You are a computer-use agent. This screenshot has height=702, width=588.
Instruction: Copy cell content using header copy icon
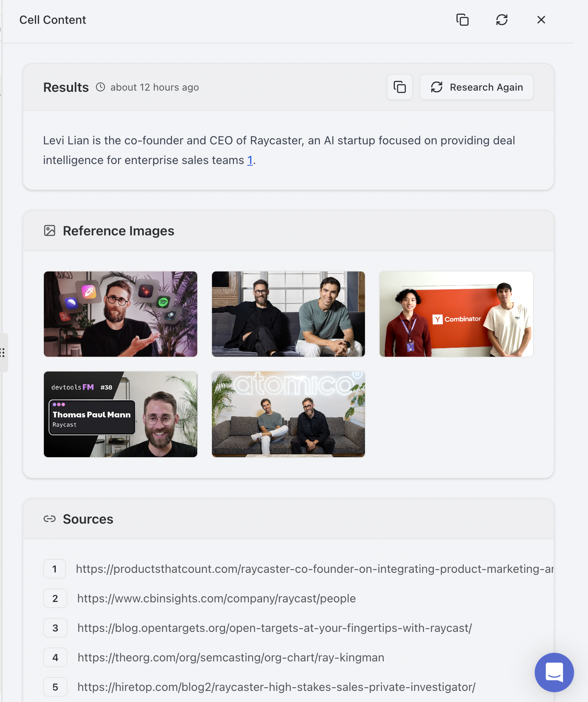pos(462,20)
